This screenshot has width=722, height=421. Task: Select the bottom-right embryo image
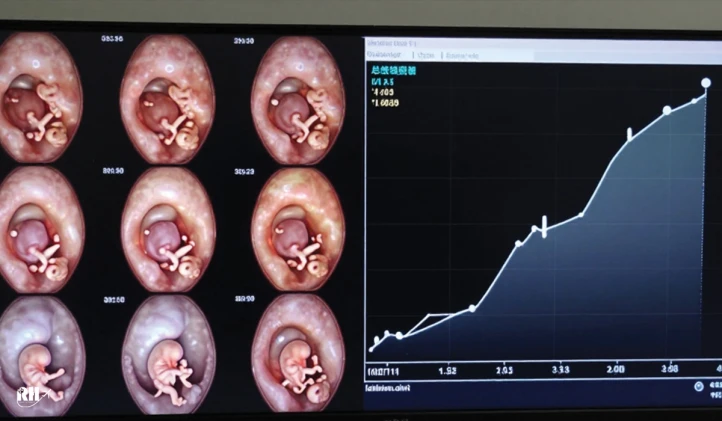(298, 355)
